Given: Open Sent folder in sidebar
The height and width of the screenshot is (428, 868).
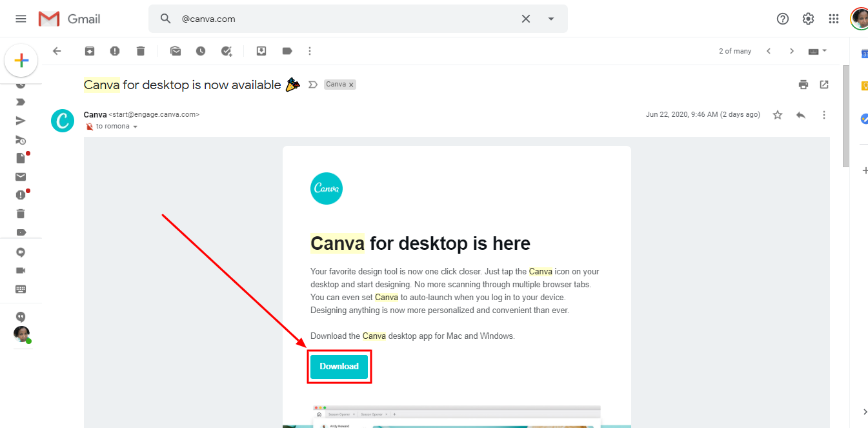Looking at the screenshot, I should (x=21, y=121).
